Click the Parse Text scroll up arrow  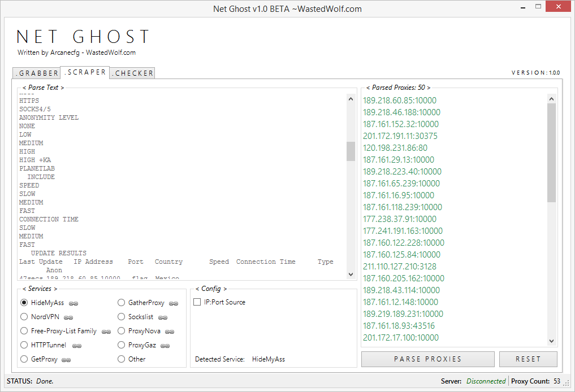tap(351, 99)
